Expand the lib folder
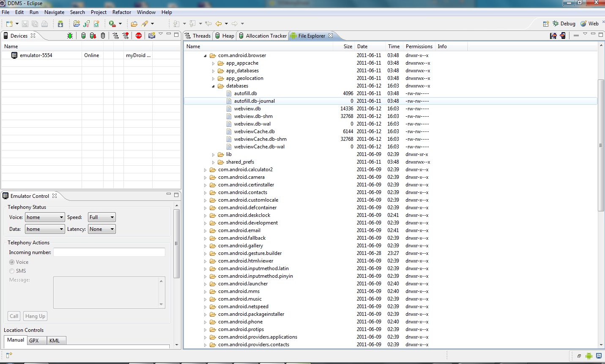This screenshot has width=605, height=364. pyautogui.click(x=213, y=154)
